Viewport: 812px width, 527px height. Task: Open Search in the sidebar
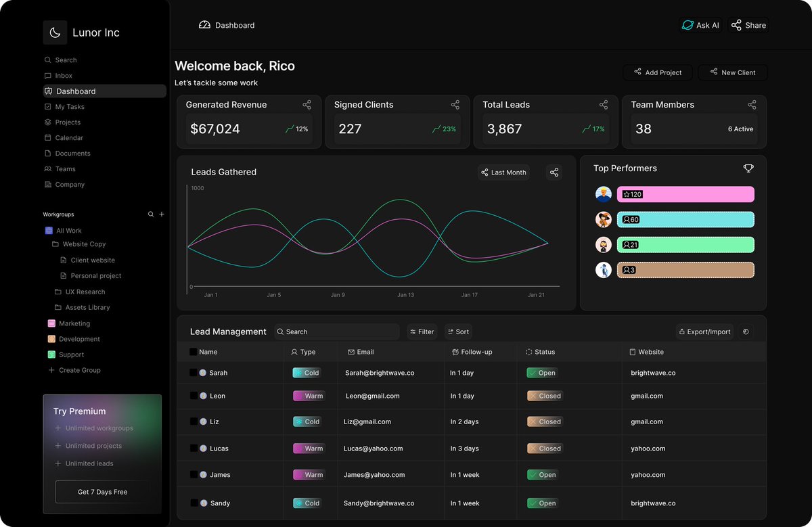[x=60, y=60]
